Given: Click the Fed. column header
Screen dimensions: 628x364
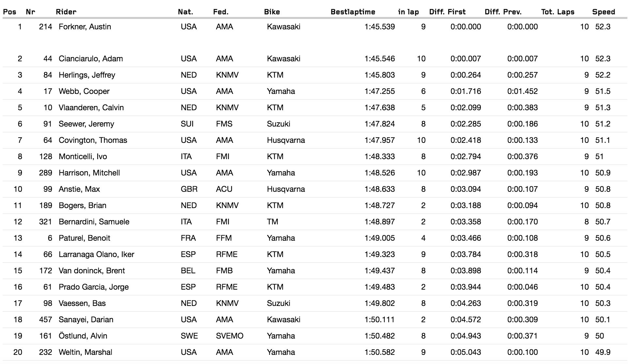Looking at the screenshot, I should point(221,12).
